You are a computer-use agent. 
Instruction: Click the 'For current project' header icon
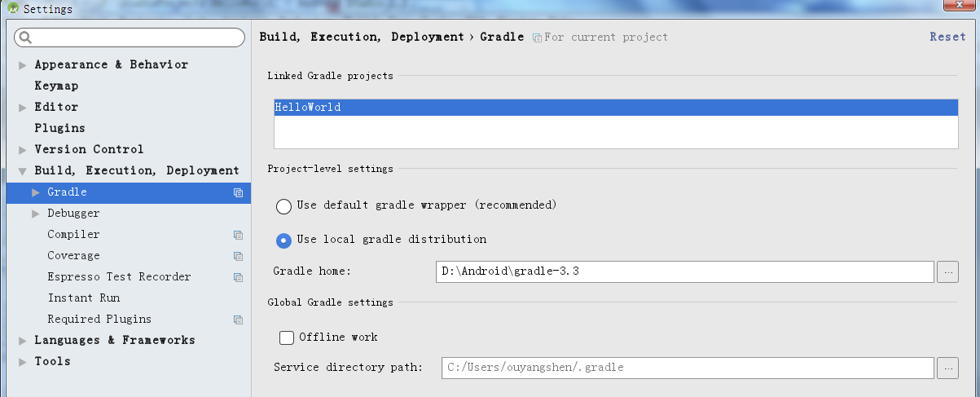[x=537, y=37]
